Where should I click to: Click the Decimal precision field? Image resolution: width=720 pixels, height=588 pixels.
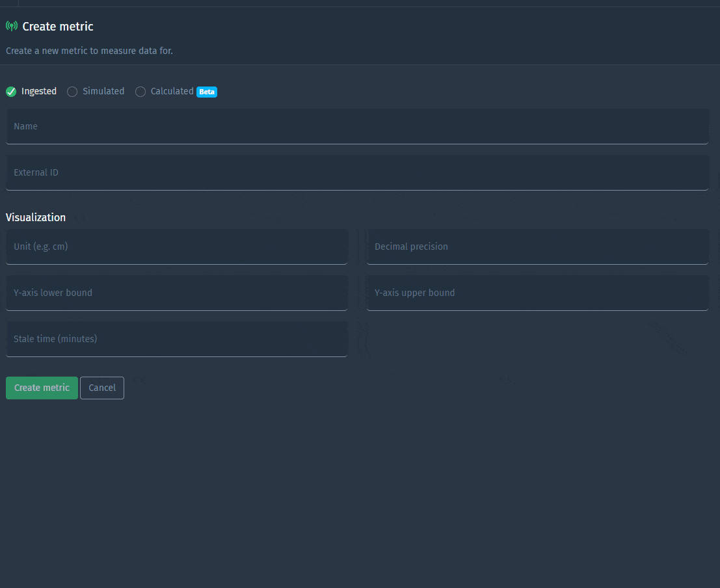click(537, 247)
